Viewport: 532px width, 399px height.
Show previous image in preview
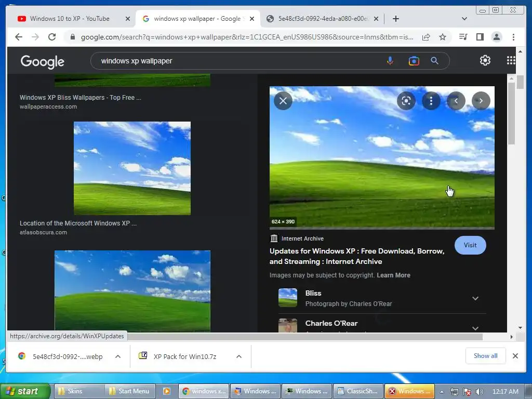pos(456,101)
